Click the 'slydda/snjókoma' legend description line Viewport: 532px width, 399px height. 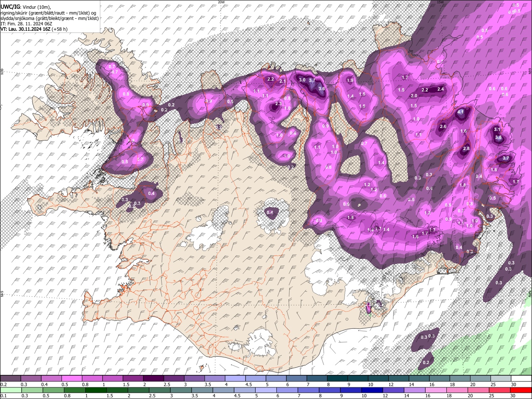pos(49,18)
